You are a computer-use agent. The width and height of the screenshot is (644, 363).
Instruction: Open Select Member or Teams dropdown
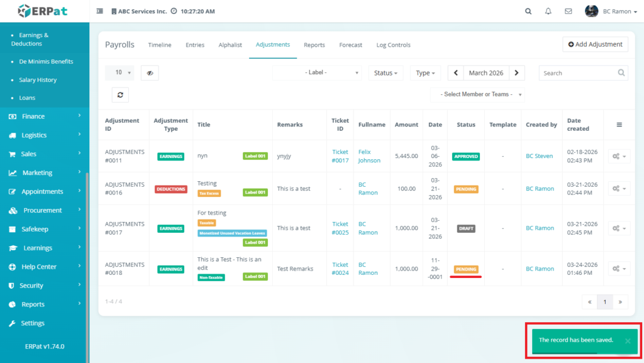[x=477, y=94]
